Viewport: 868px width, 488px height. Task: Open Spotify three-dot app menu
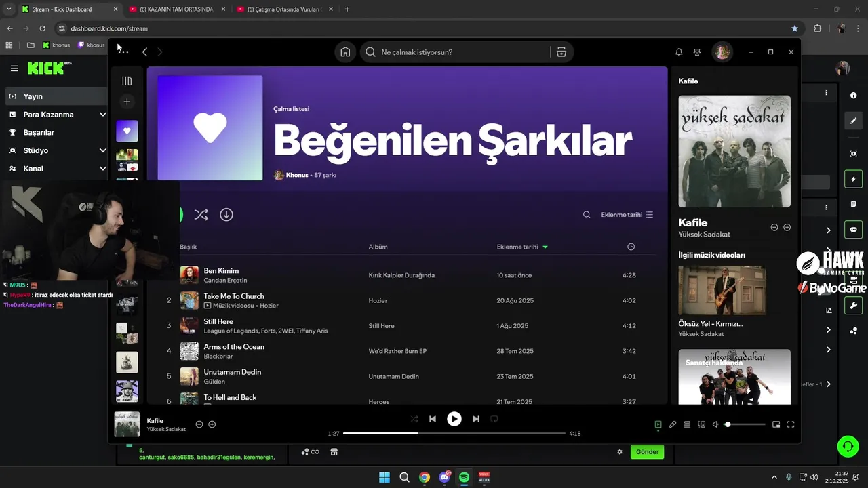123,52
